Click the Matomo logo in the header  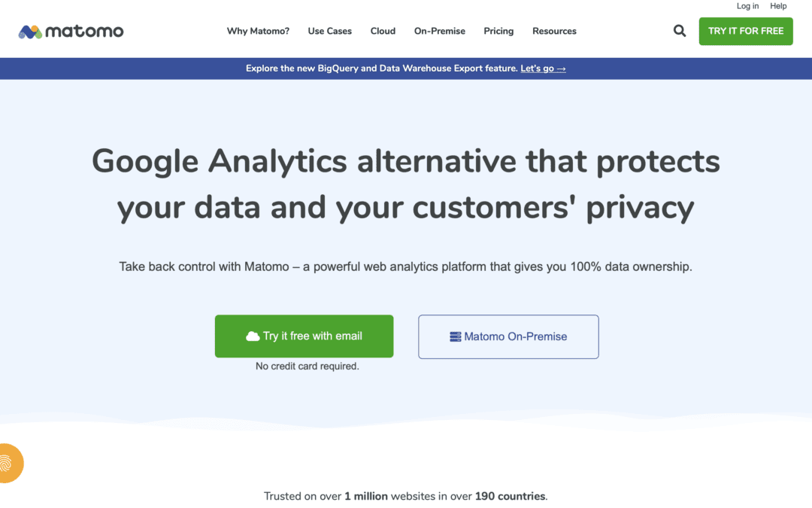point(71,32)
